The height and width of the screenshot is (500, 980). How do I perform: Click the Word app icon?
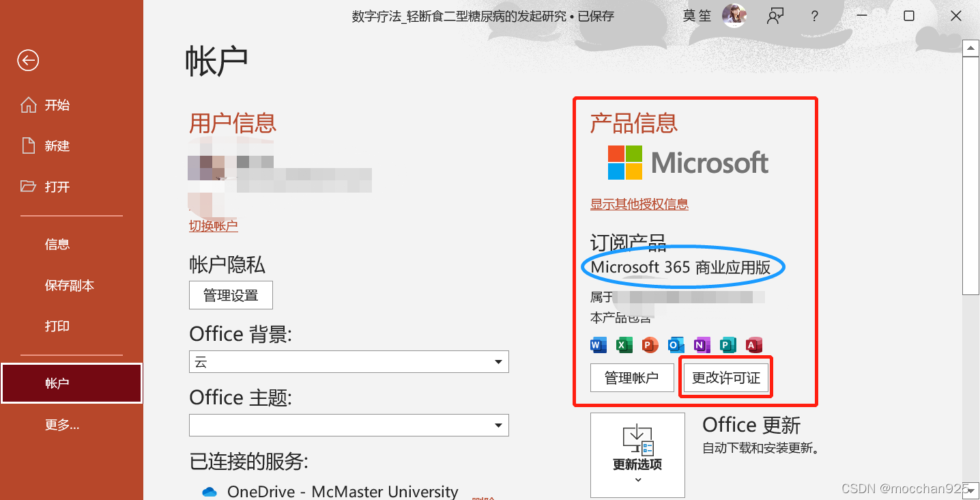(598, 345)
